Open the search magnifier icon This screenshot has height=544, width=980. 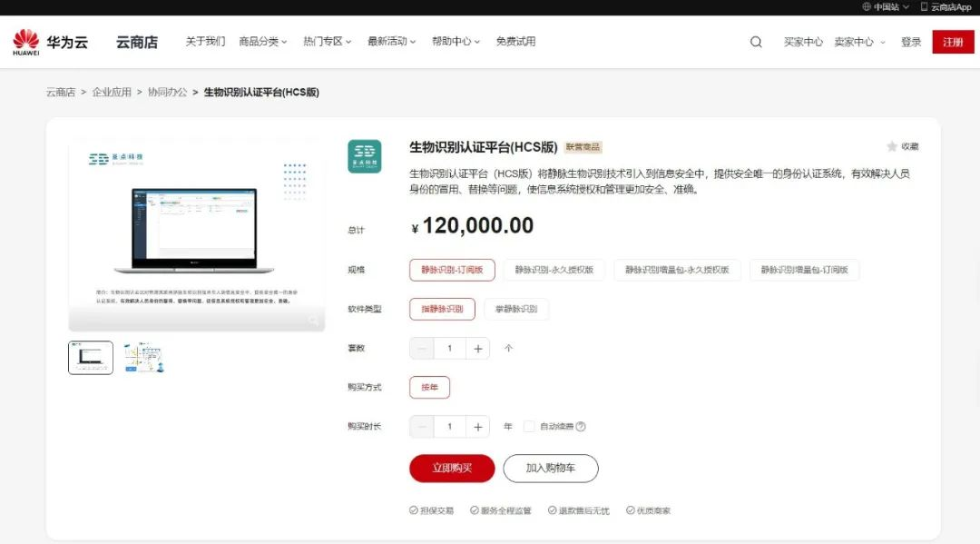pyautogui.click(x=756, y=42)
